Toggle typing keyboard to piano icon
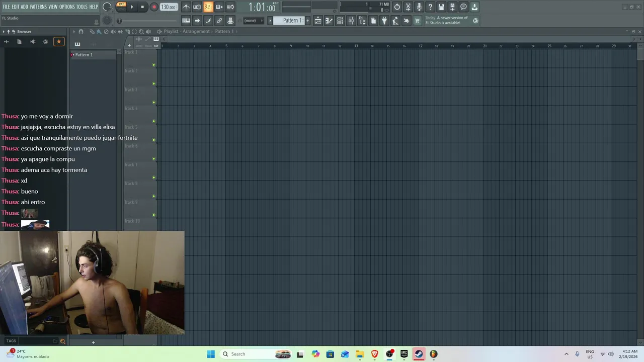This screenshot has height=362, width=644. [186, 21]
